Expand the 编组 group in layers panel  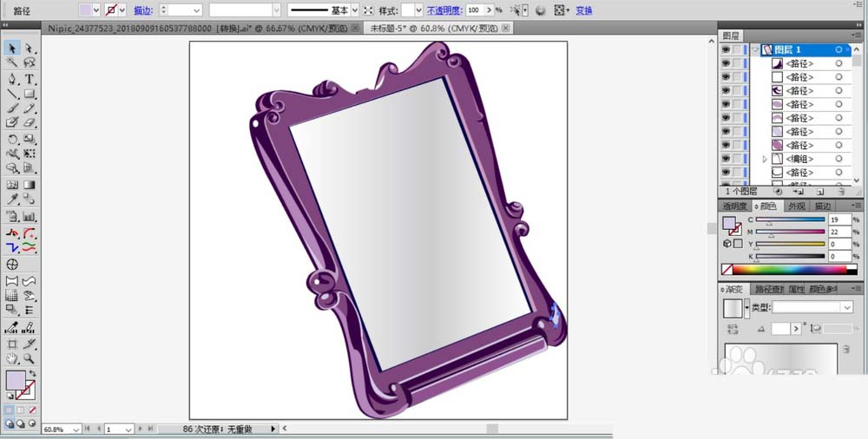click(x=765, y=160)
